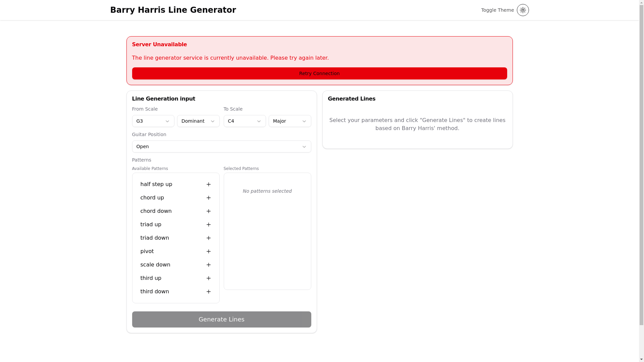Click the scrollbar down arrow
The width and height of the screenshot is (644, 362).
tap(641, 359)
